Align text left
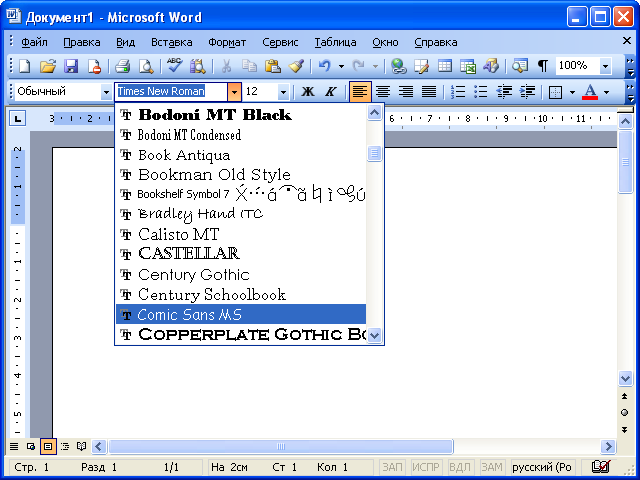 pyautogui.click(x=360, y=91)
